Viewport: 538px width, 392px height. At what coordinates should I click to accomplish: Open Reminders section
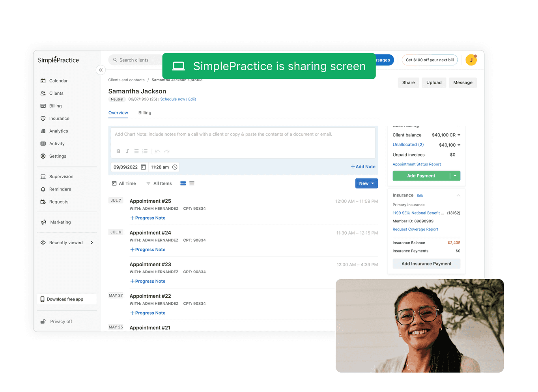coord(56,189)
